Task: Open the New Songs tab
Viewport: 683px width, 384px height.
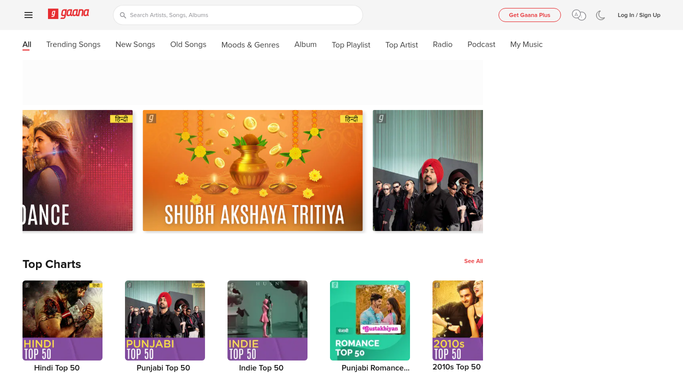Action: coord(135,44)
